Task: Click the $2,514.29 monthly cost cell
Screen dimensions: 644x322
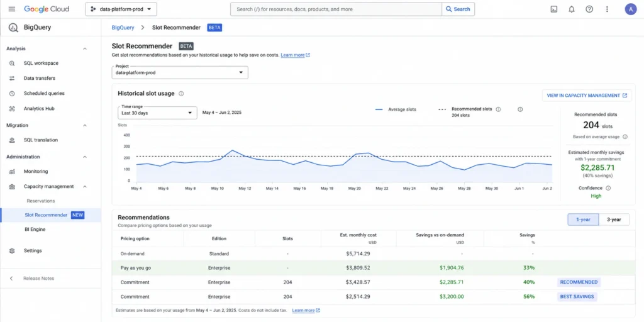Action: pyautogui.click(x=358, y=297)
